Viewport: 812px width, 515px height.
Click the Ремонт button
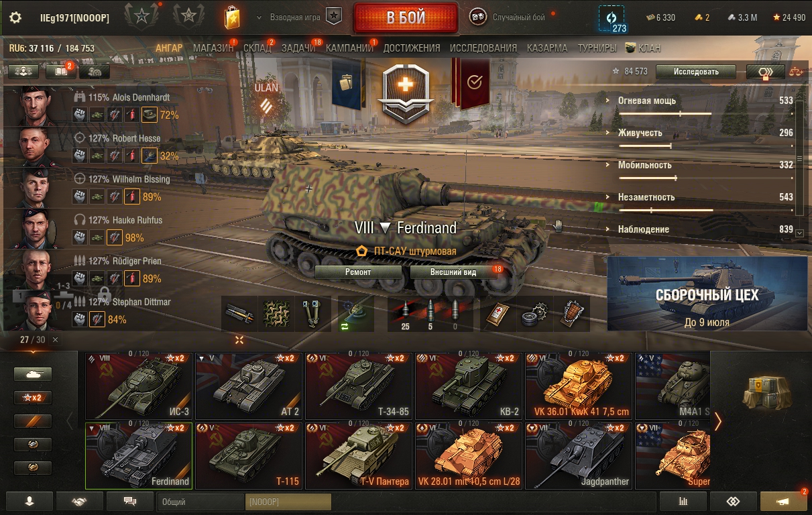pyautogui.click(x=358, y=272)
